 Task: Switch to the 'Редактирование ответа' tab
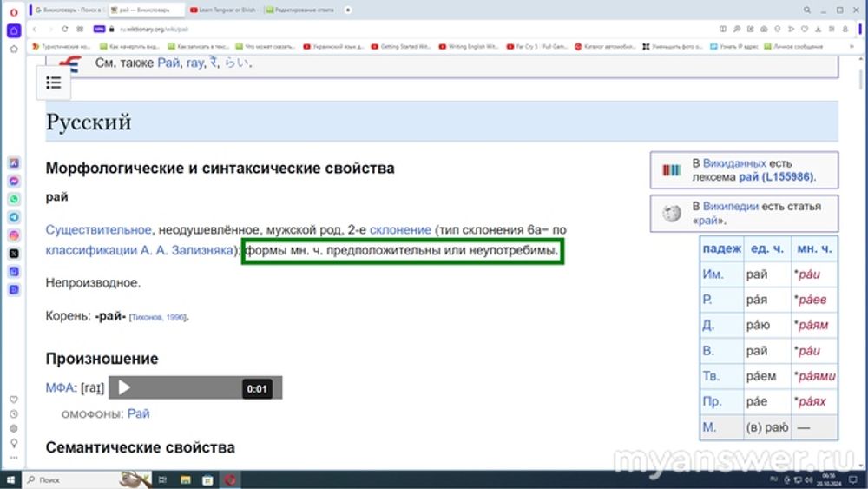299,10
